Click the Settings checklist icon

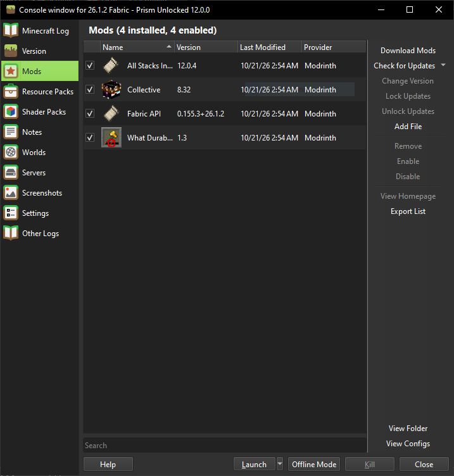[x=11, y=213]
